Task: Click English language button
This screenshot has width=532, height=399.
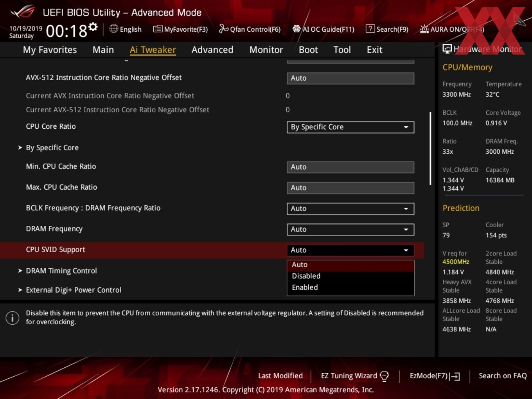Action: (x=125, y=29)
